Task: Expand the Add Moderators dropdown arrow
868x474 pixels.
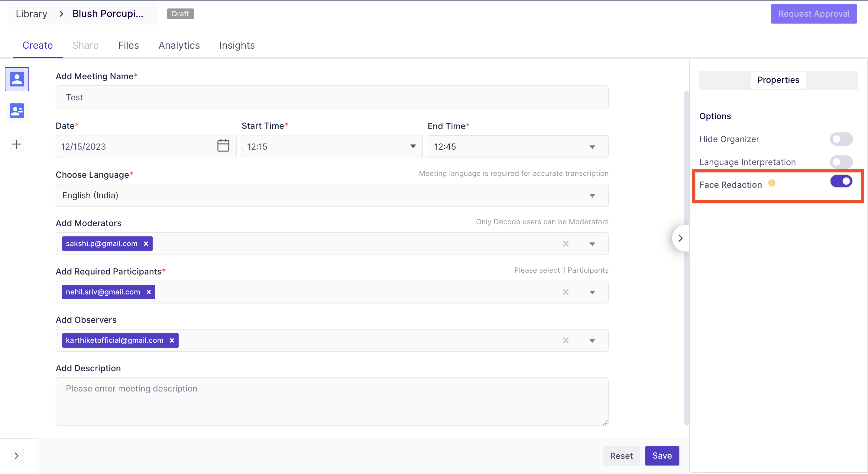Action: tap(592, 244)
